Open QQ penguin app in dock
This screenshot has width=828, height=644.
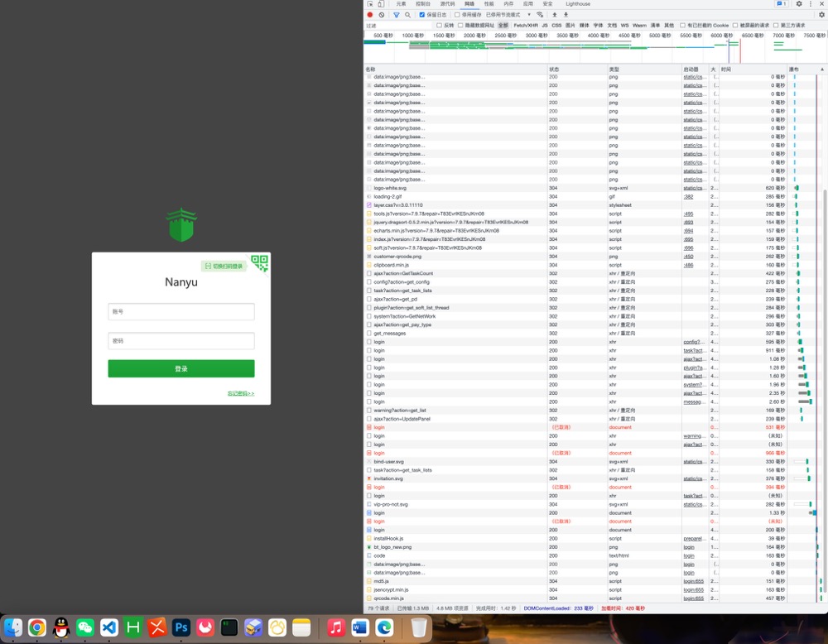coord(61,627)
